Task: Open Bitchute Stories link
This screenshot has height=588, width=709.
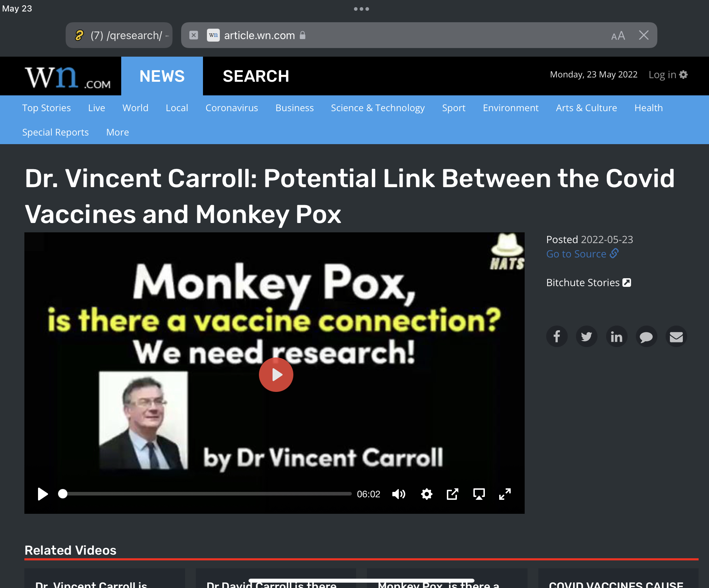Action: 589,283
